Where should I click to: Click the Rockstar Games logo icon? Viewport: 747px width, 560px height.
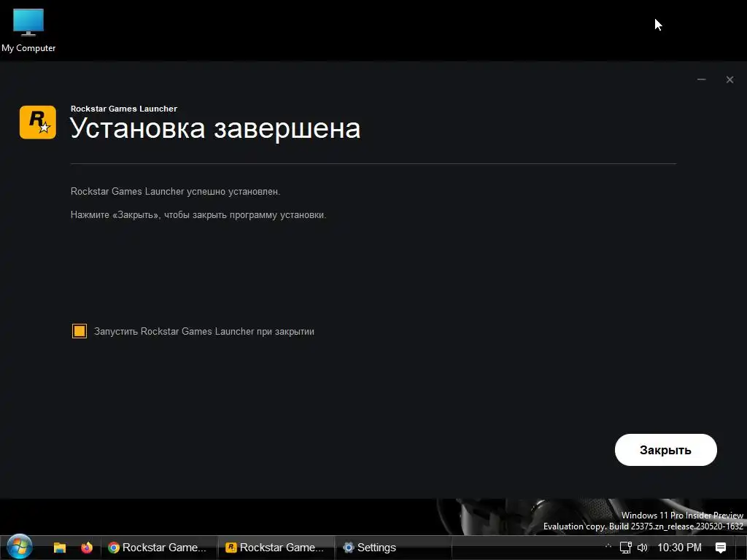tap(38, 122)
